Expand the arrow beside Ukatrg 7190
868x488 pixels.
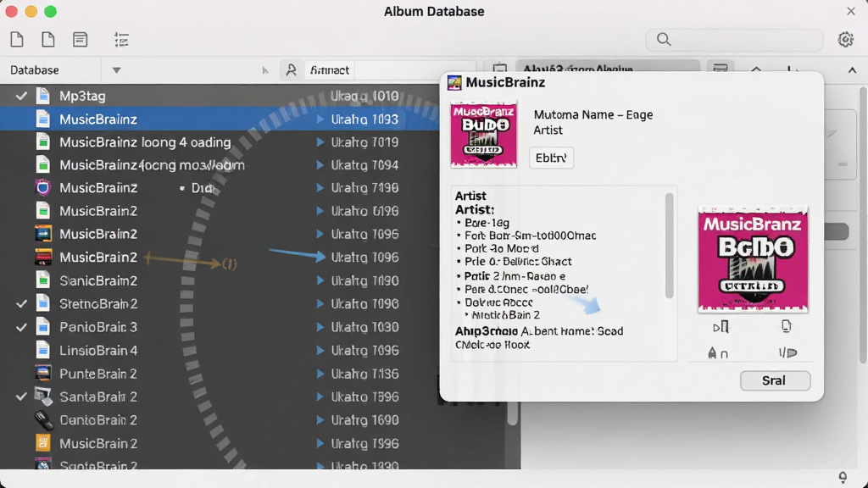coord(320,187)
